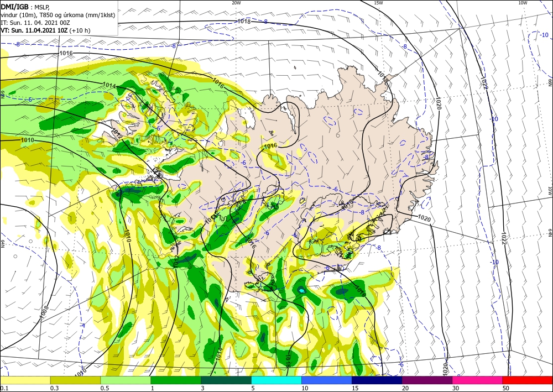
Task: Click the blue '-4' temperature contour label
Action: (x=83, y=326)
